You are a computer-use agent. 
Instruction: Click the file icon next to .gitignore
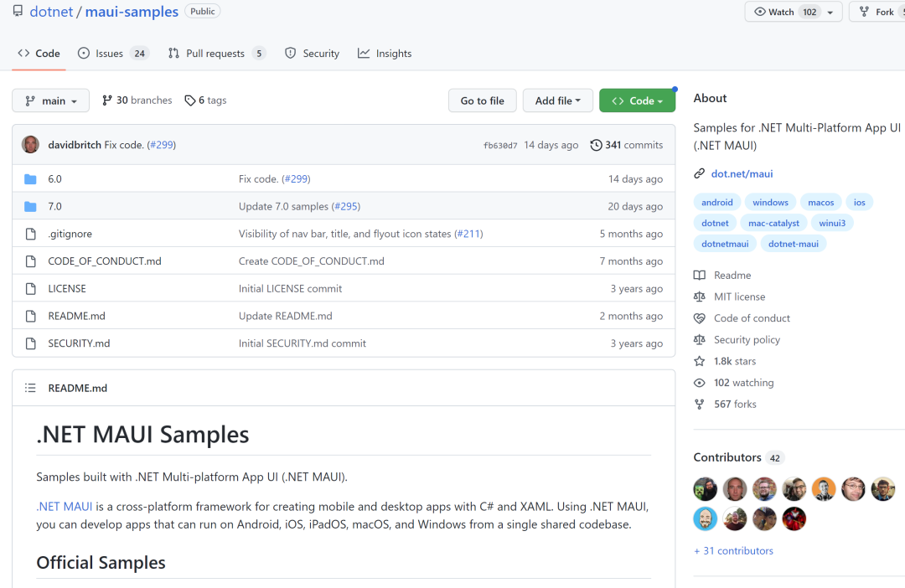(x=31, y=234)
